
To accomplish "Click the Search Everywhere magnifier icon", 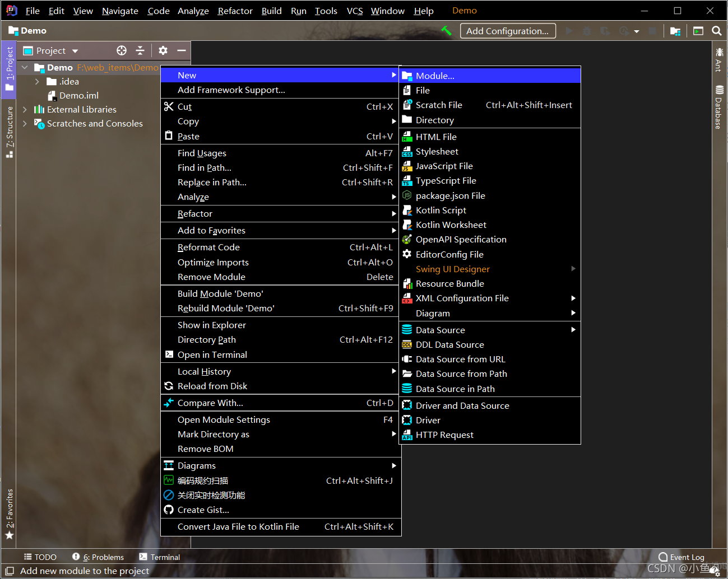I will click(717, 31).
